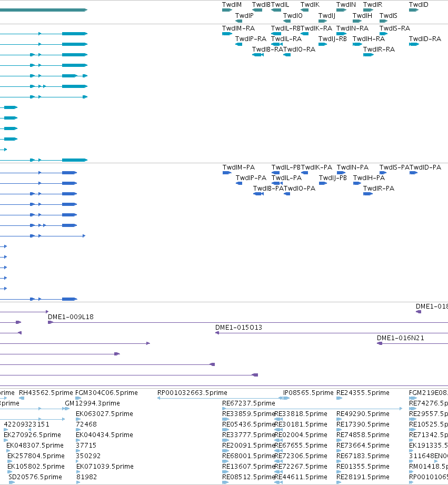This screenshot has width=448, height=485.
Task: Open the TwdlD gene label
Action: tap(419, 5)
